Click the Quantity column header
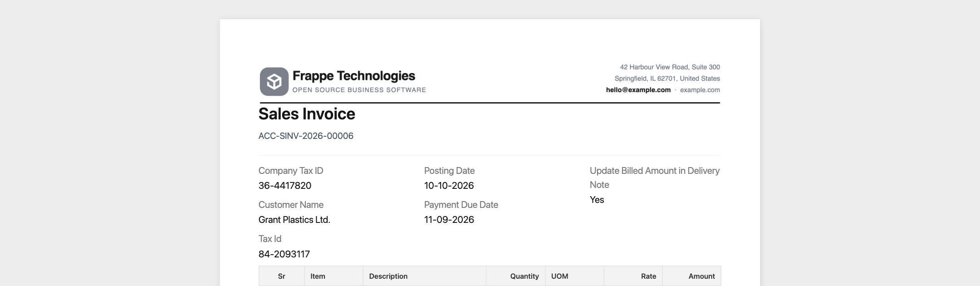 click(x=515, y=276)
